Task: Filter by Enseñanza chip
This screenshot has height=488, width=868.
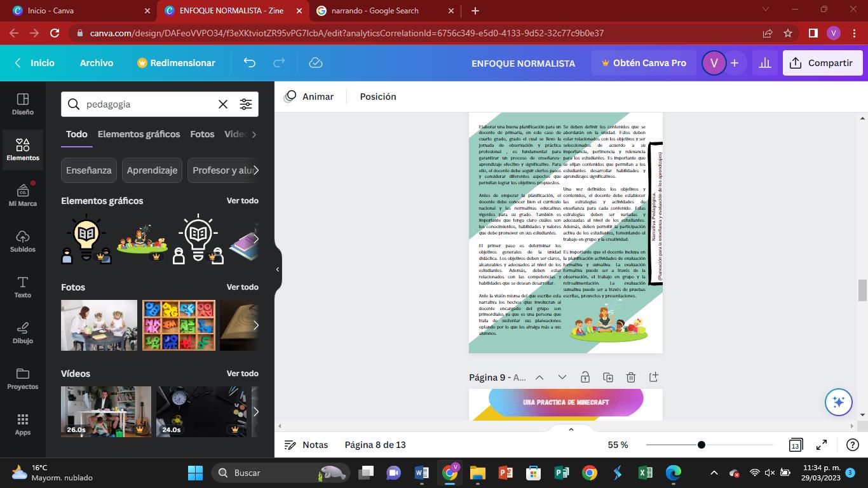Action: (89, 170)
